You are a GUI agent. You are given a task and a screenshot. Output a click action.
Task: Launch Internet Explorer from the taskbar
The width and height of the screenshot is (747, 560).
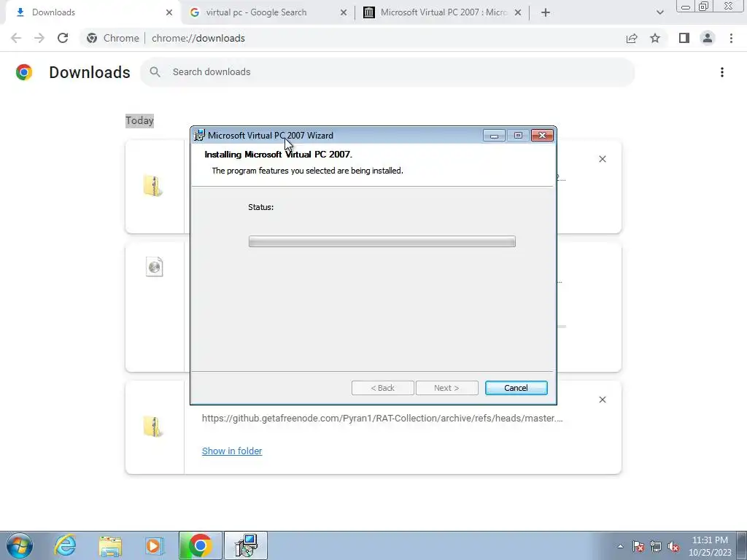click(65, 545)
